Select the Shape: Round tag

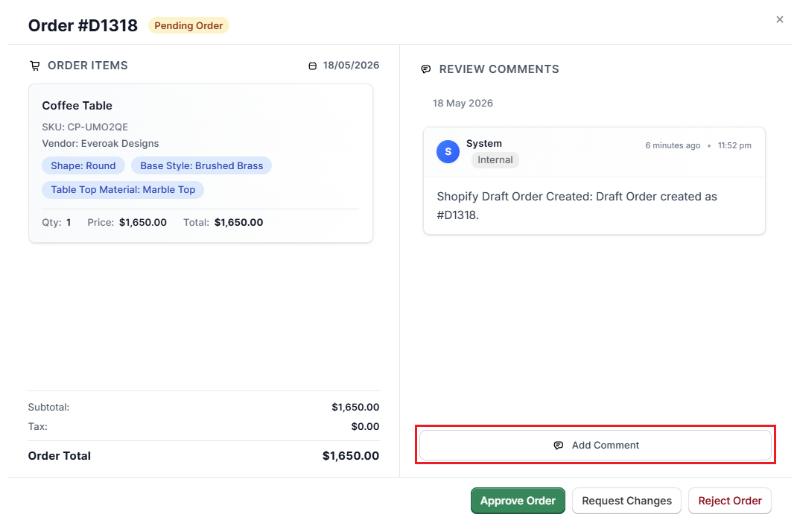point(83,165)
